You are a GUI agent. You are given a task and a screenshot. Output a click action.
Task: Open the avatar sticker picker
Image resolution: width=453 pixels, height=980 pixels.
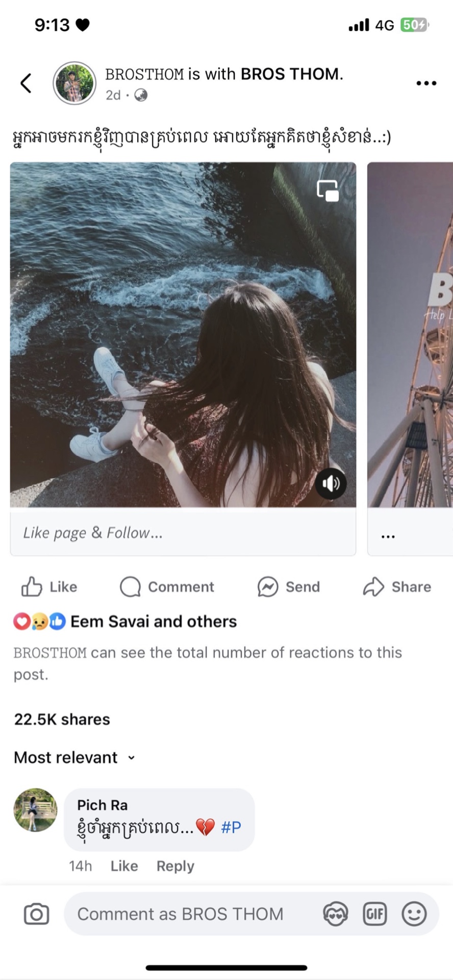click(x=335, y=914)
